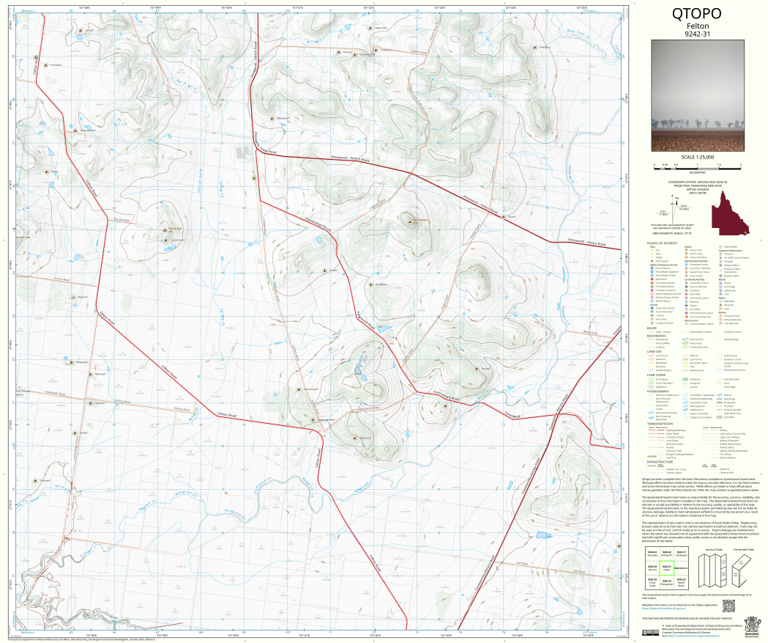Click the adjoining sheets index grid

click(x=667, y=568)
